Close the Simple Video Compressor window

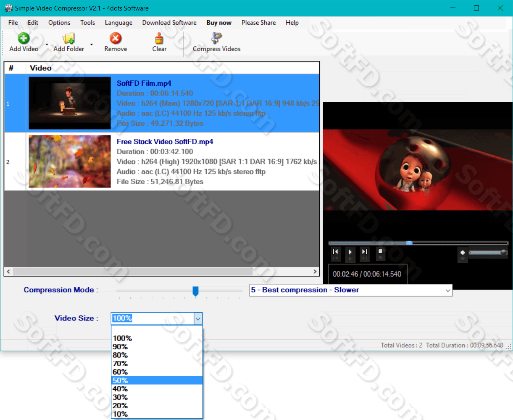pyautogui.click(x=500, y=8)
